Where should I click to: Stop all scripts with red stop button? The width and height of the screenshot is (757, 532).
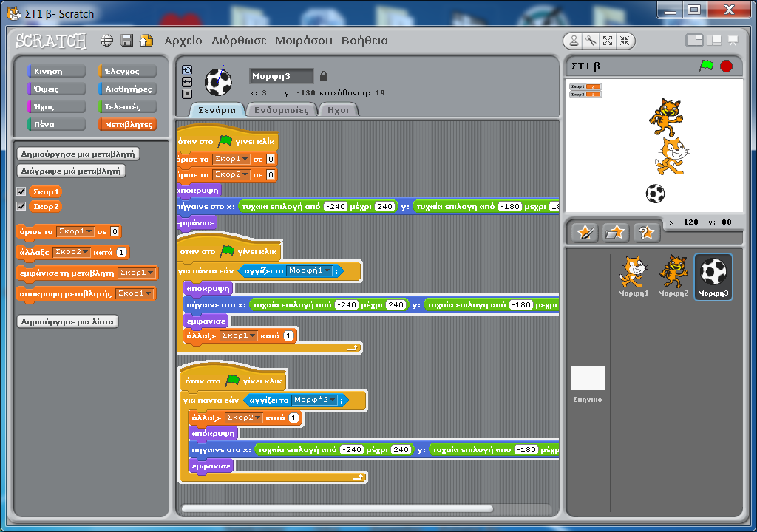click(x=726, y=66)
